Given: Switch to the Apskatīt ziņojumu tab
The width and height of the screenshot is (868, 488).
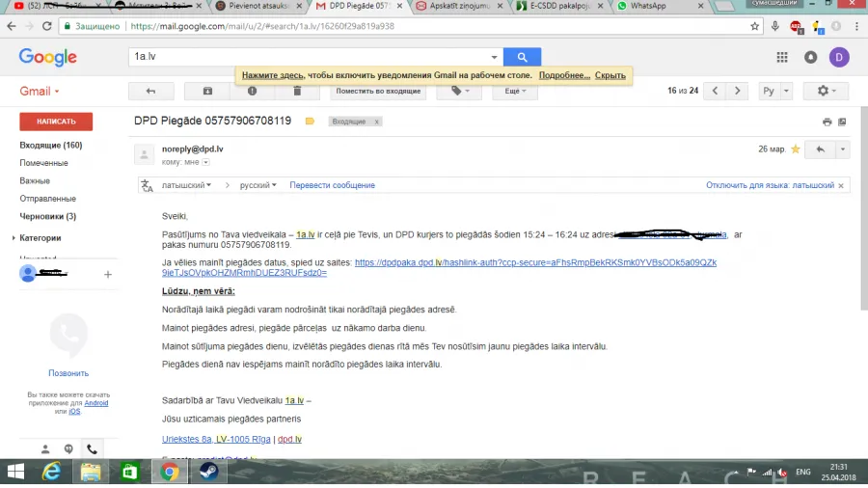Looking at the screenshot, I should pos(458,6).
